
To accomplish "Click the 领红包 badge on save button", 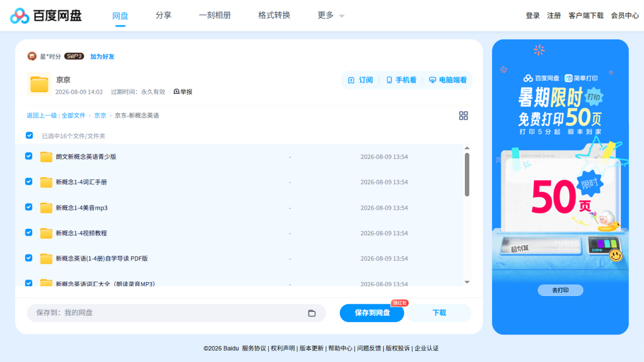I will point(399,303).
